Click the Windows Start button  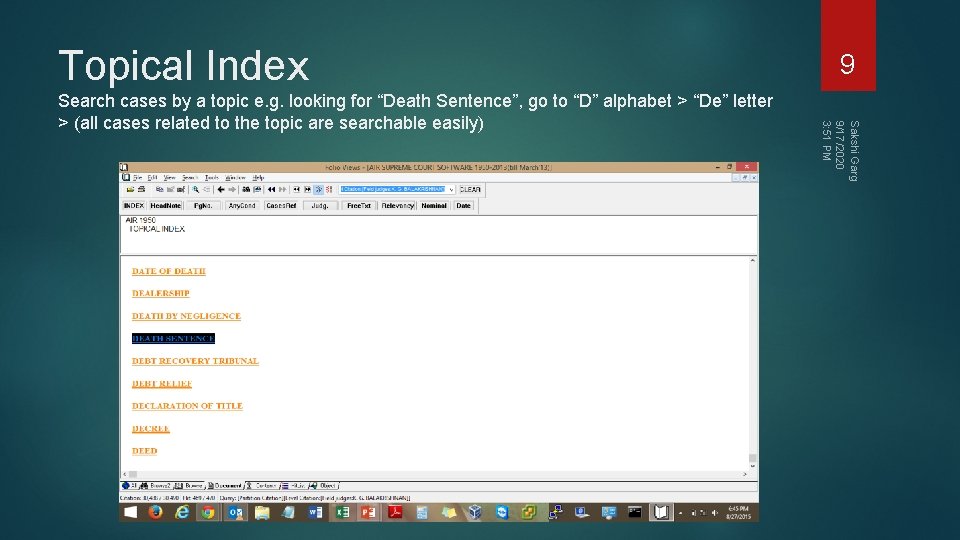[130, 512]
